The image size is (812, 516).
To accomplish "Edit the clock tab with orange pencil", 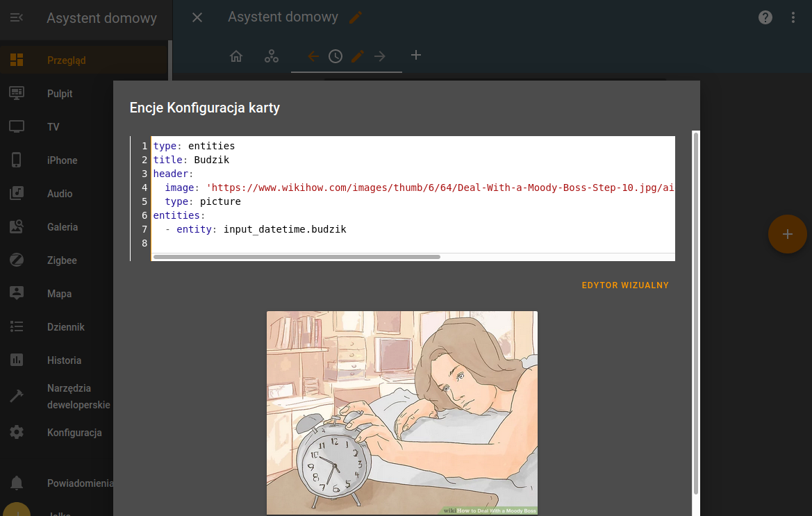I will (358, 56).
